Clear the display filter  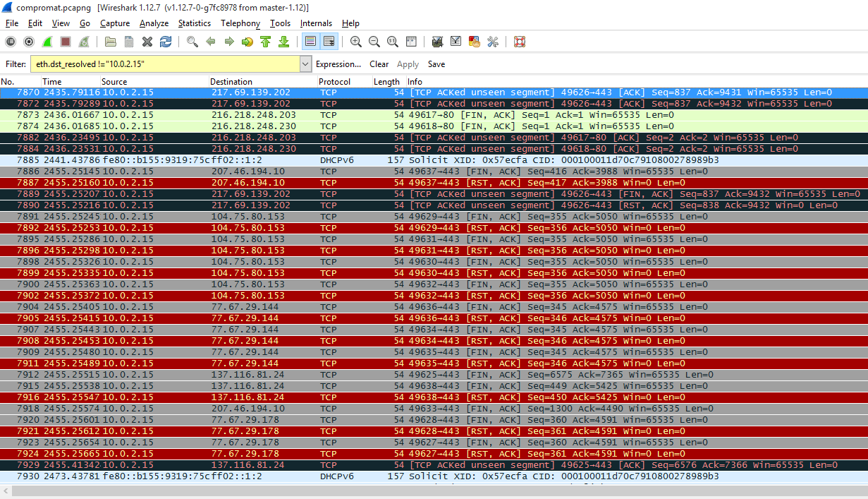(x=379, y=64)
